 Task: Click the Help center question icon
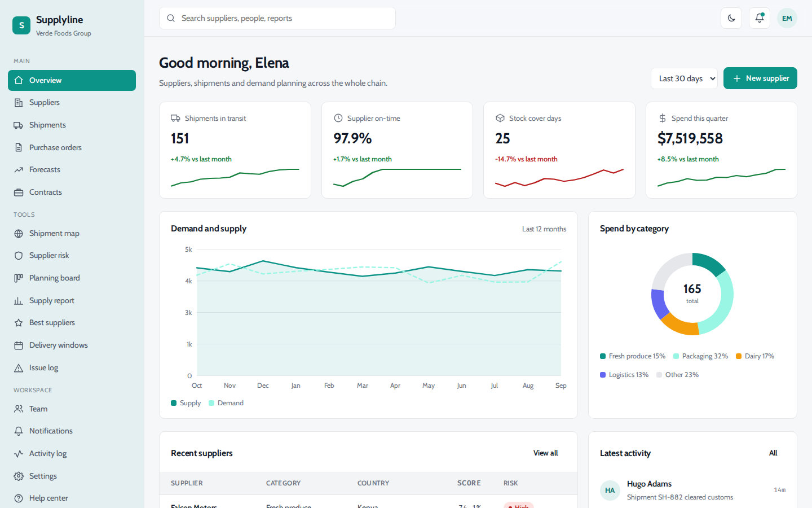(x=19, y=498)
